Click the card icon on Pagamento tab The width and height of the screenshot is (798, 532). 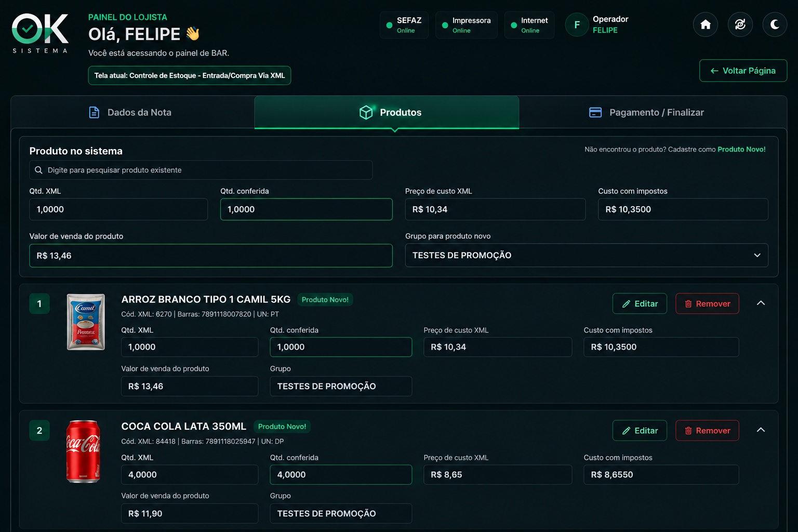pos(595,112)
